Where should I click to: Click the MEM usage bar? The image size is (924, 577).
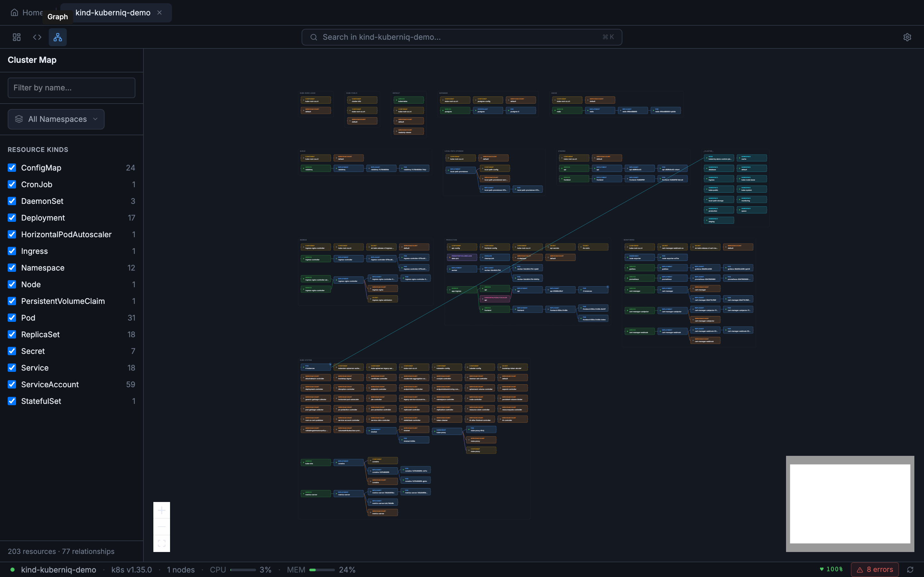point(321,569)
